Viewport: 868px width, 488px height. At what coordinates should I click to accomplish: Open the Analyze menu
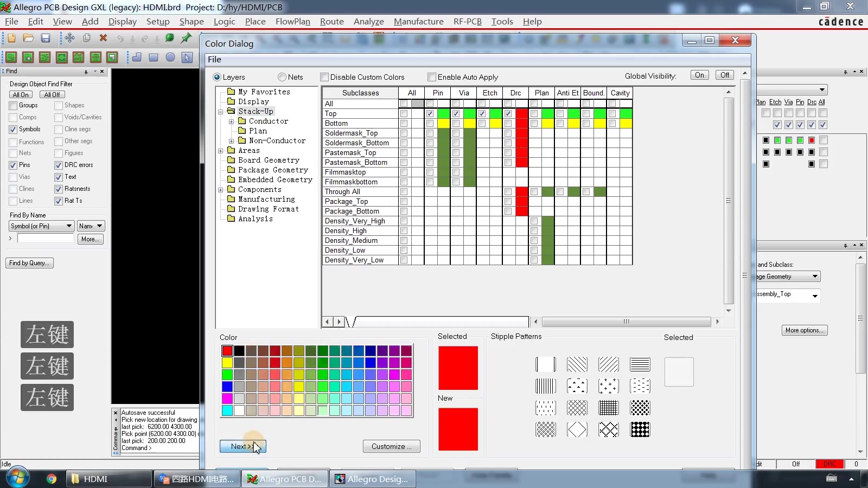[368, 21]
